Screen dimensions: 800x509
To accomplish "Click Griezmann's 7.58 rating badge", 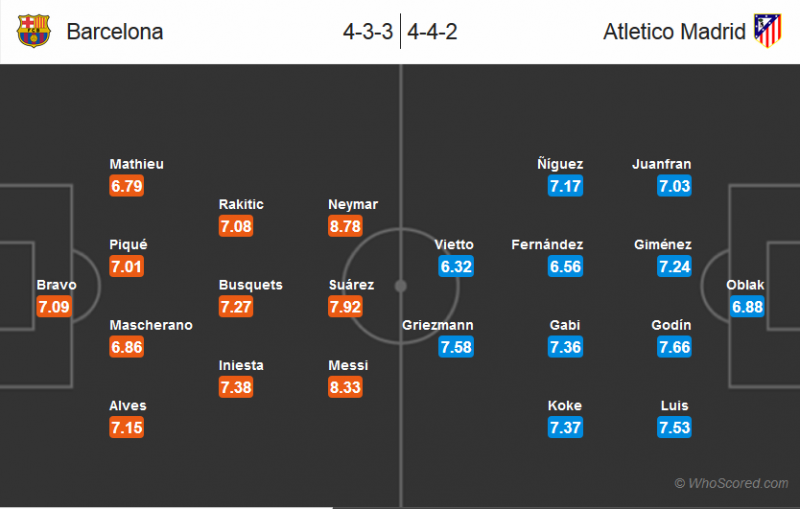I will tap(455, 347).
